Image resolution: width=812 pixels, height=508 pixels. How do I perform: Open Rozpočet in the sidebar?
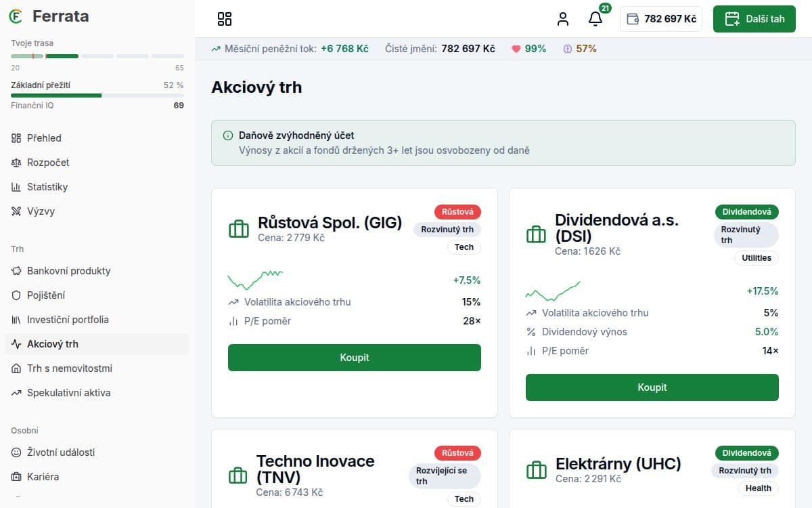click(x=97, y=163)
